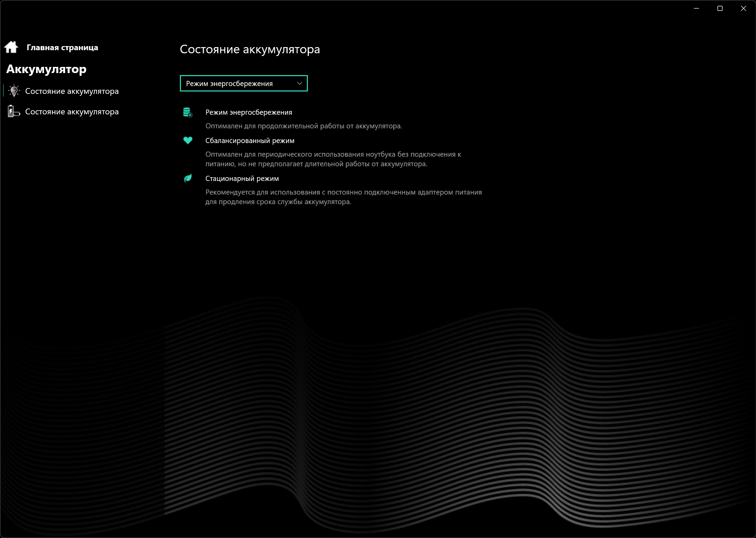Click the Сбалансированный режим title
Image resolution: width=756 pixels, height=538 pixels.
[x=249, y=141]
